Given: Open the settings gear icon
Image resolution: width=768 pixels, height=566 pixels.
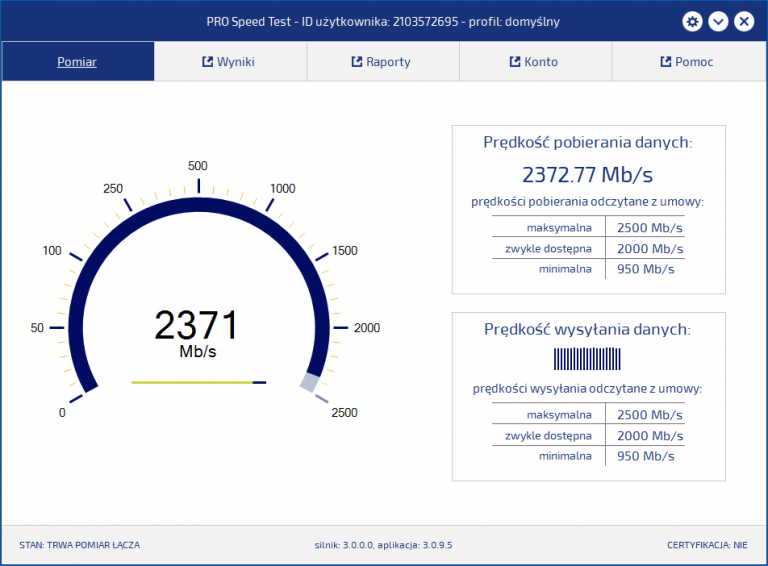Looking at the screenshot, I should click(x=692, y=21).
